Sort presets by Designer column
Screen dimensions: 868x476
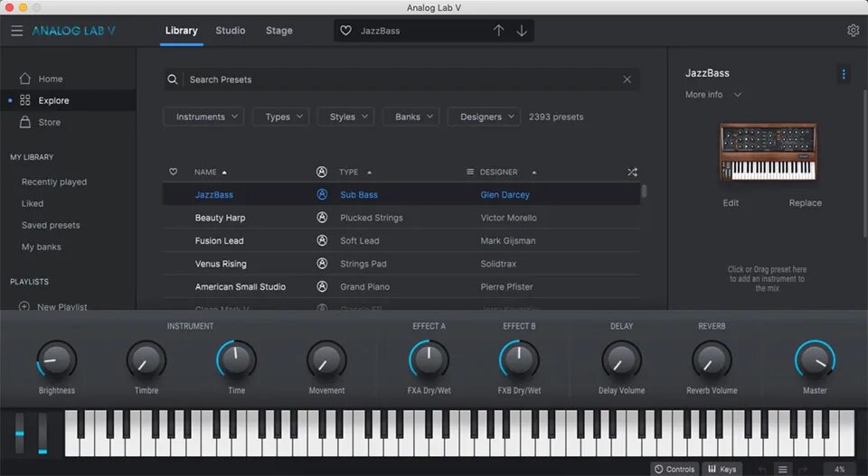click(x=507, y=172)
